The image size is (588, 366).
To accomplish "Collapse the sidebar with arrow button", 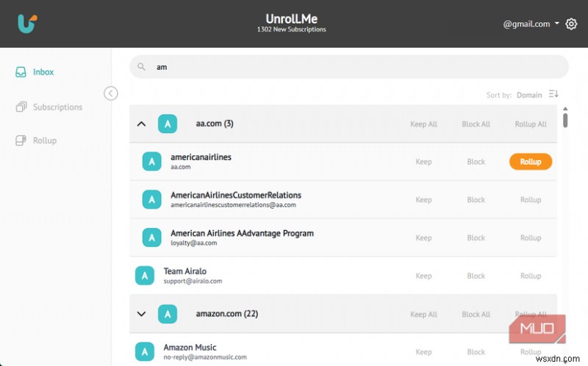I will (111, 93).
